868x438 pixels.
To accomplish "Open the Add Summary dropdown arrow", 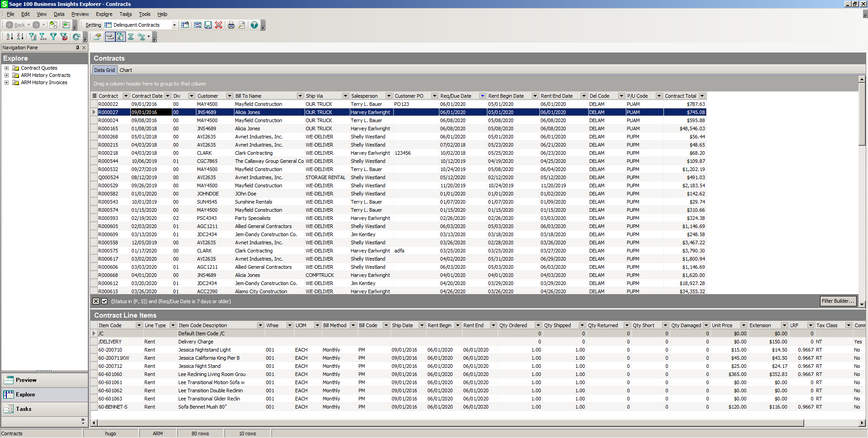I will [148, 37].
